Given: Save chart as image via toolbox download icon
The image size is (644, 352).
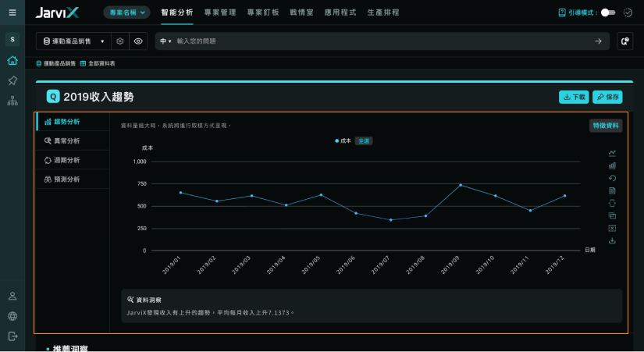Looking at the screenshot, I should 612,240.
